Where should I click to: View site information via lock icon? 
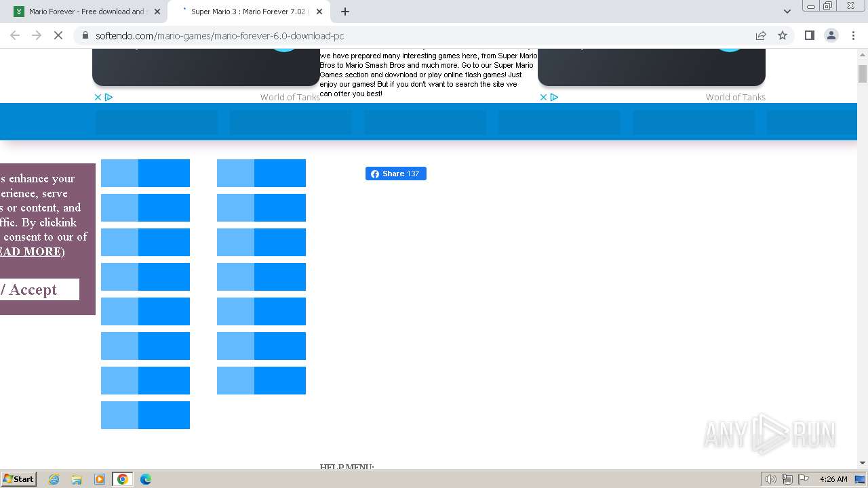click(x=85, y=36)
